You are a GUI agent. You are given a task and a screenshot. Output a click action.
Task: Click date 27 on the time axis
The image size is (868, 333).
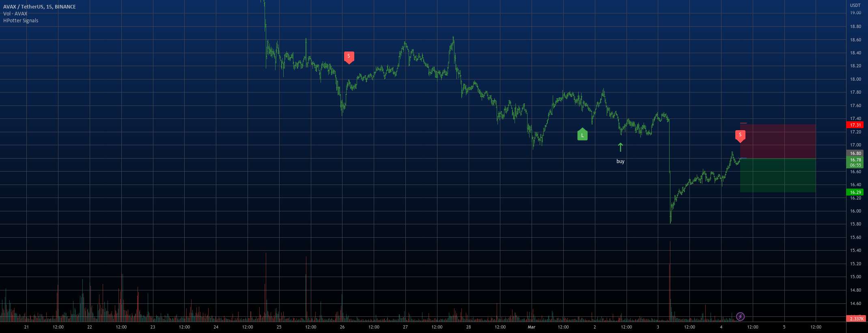coord(405,327)
